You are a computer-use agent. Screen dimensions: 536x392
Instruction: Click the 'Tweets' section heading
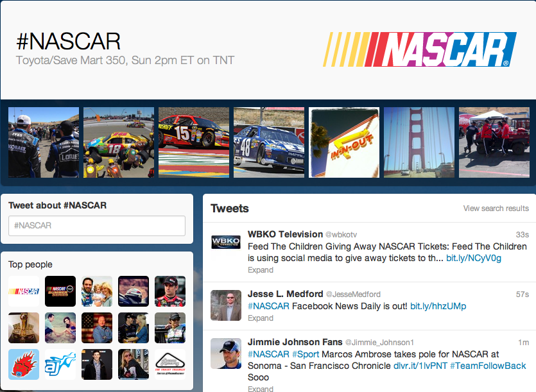[x=230, y=208]
